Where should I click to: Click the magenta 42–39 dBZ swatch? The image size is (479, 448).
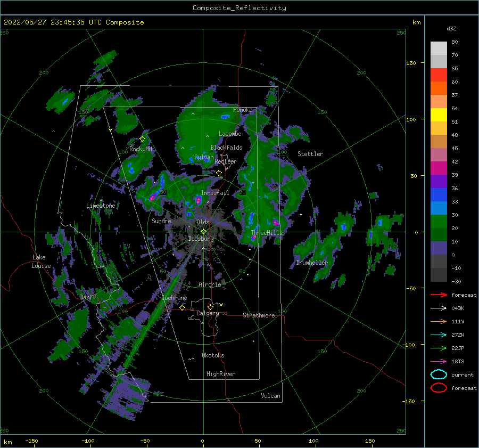coord(439,168)
